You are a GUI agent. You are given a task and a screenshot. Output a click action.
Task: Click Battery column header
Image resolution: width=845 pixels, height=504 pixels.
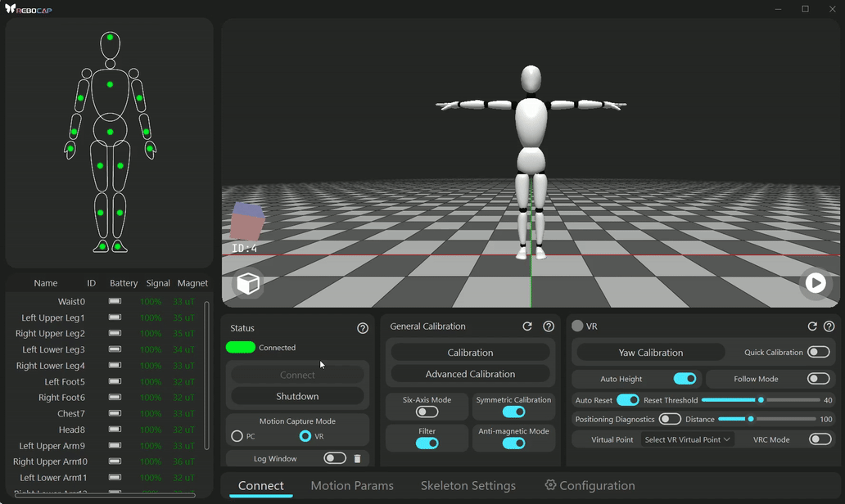coord(124,283)
